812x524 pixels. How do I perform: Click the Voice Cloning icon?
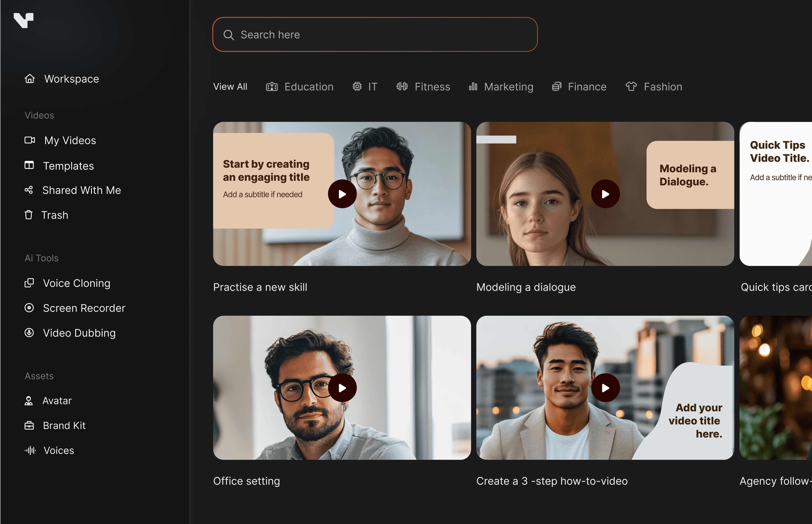pos(29,283)
